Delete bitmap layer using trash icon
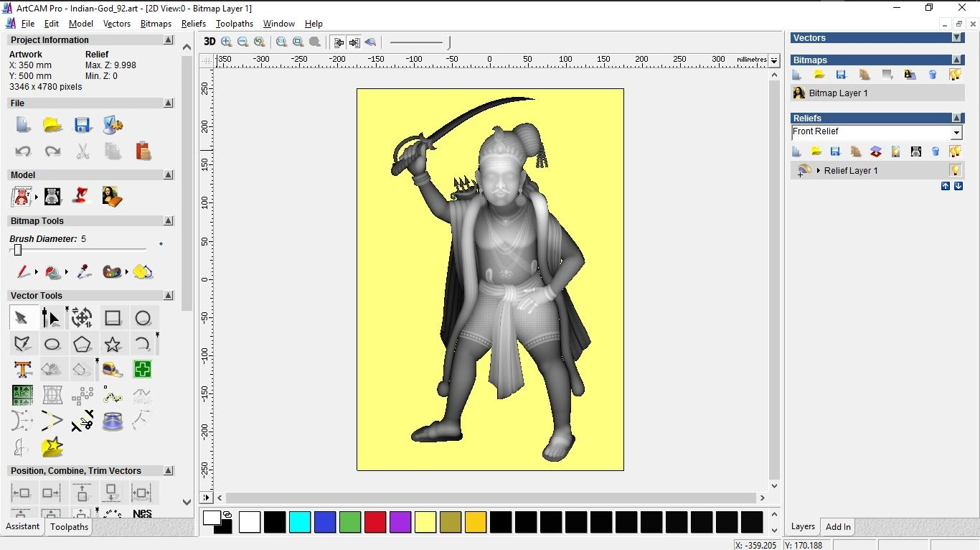The height and width of the screenshot is (550, 980). coord(933,75)
